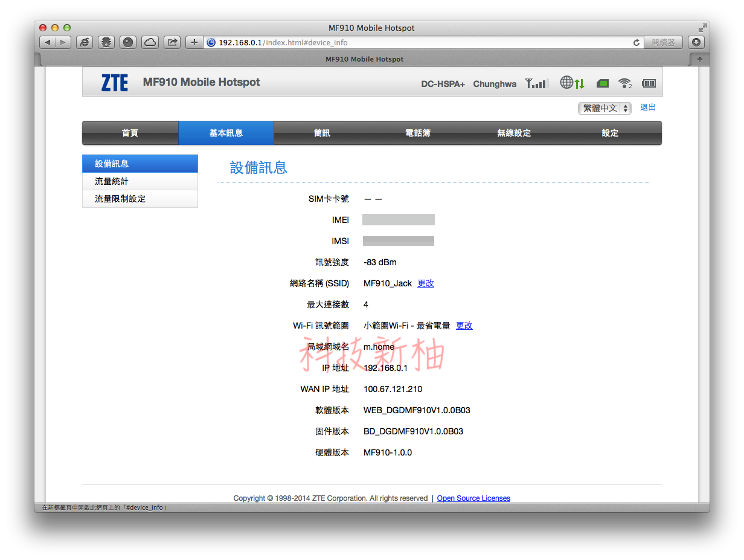Viewport: 744px width, 560px height.
Task: Open the 簡訊 SMS tab
Action: click(322, 133)
